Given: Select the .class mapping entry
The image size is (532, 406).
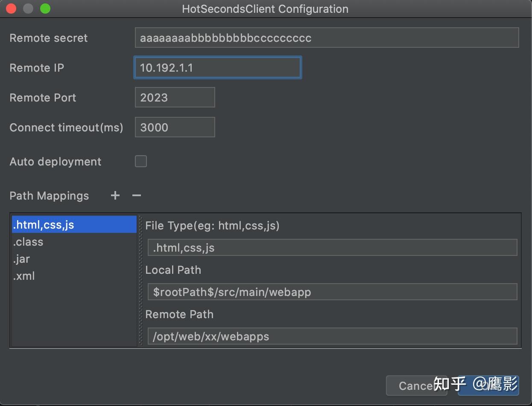Looking at the screenshot, I should 28,242.
